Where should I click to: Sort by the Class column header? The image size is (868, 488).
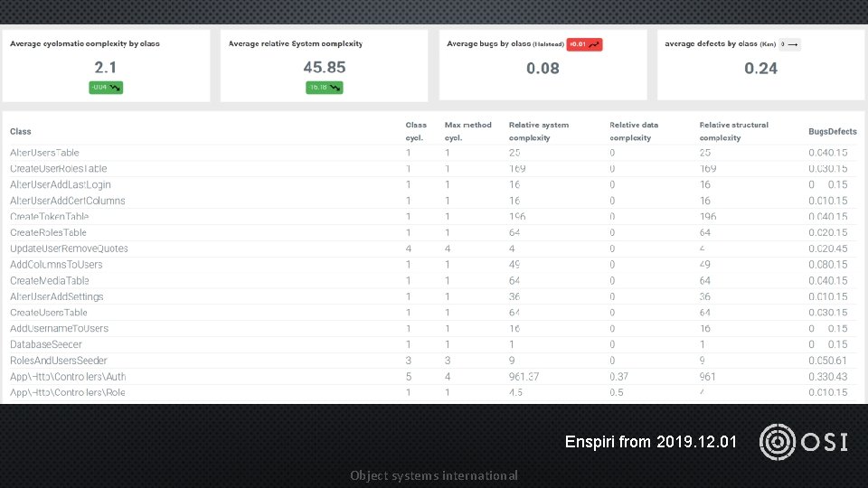21,132
